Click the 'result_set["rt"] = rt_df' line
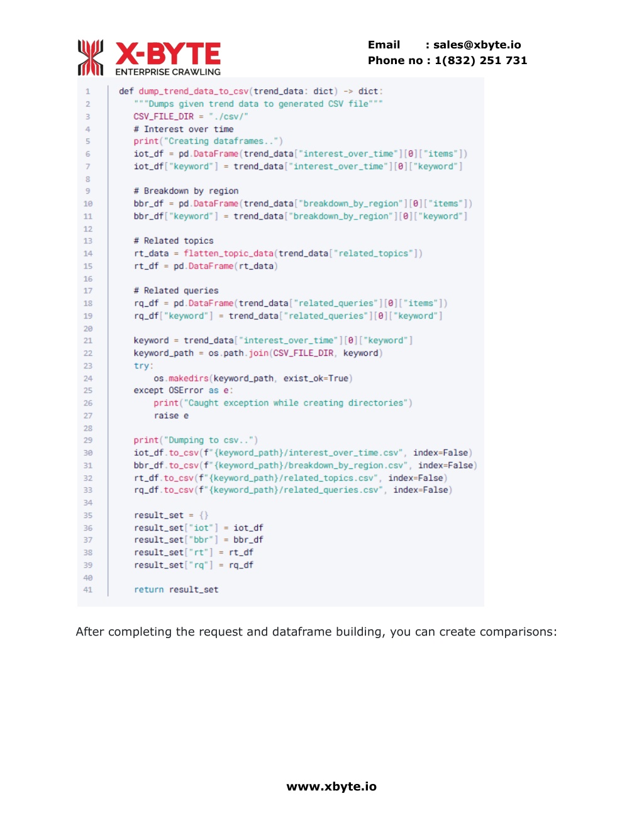The width and height of the screenshot is (644, 833). (194, 553)
